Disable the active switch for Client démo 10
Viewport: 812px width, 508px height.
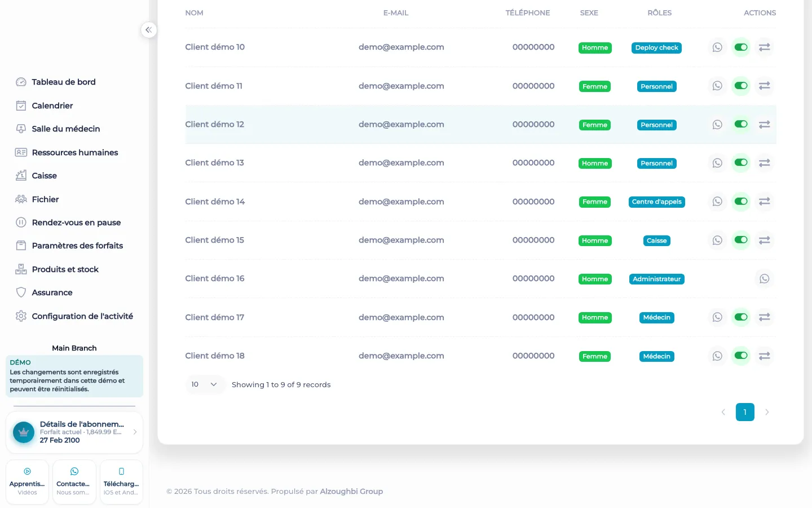pyautogui.click(x=741, y=47)
